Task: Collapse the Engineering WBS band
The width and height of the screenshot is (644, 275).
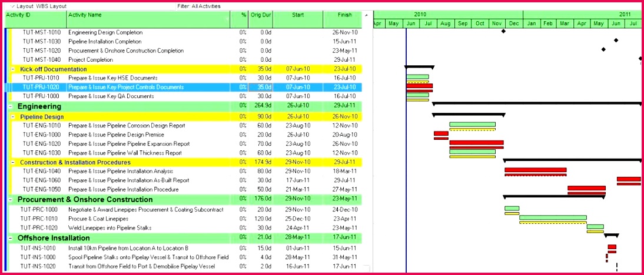Action: 10,106
